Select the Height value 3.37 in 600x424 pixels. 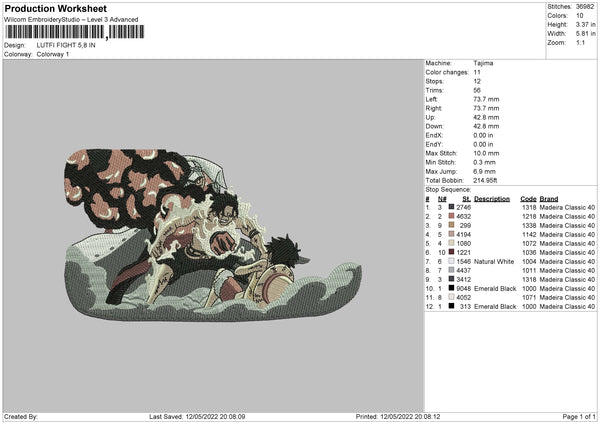[585, 24]
